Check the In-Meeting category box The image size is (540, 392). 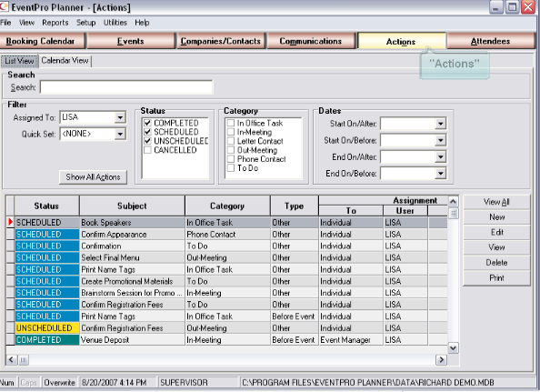click(231, 132)
